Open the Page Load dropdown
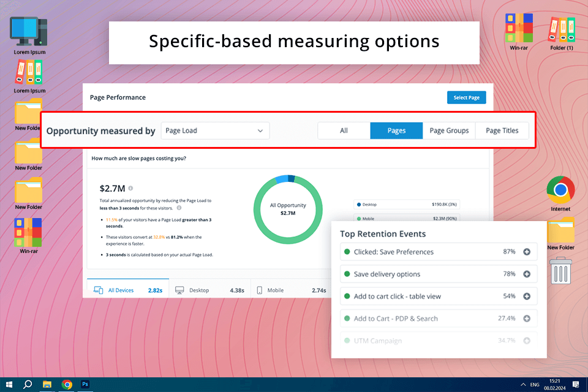 215,130
